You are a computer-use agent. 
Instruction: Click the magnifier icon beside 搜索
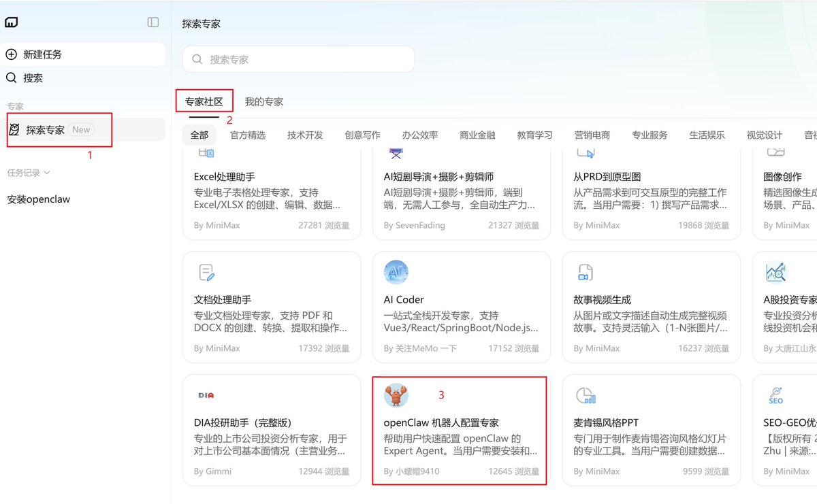point(12,78)
